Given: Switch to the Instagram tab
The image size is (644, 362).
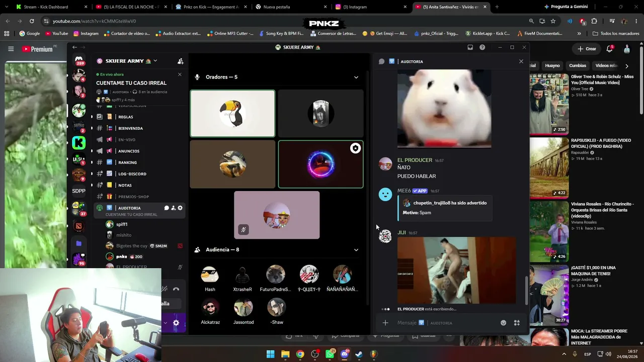Looking at the screenshot, I should click(x=370, y=7).
